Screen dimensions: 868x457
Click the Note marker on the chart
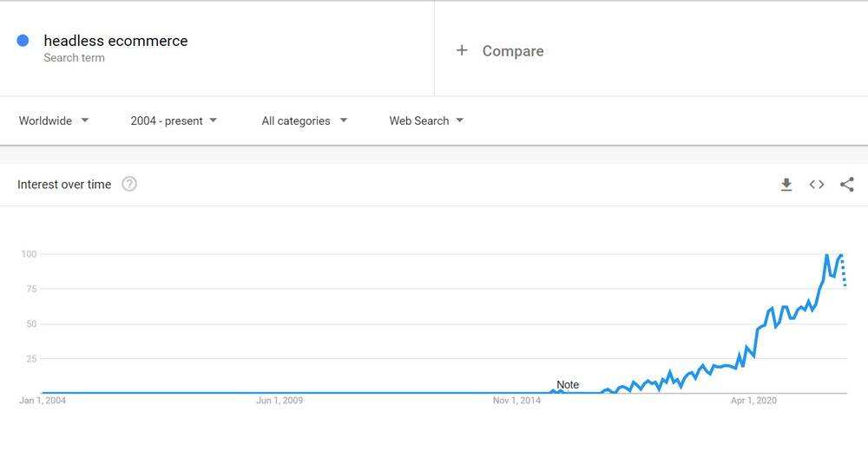(x=568, y=385)
